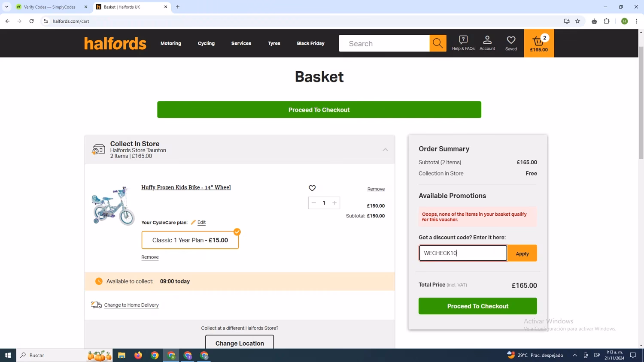Open the browser menu with three dots
Viewport: 644px width, 362px height.
(x=637, y=21)
